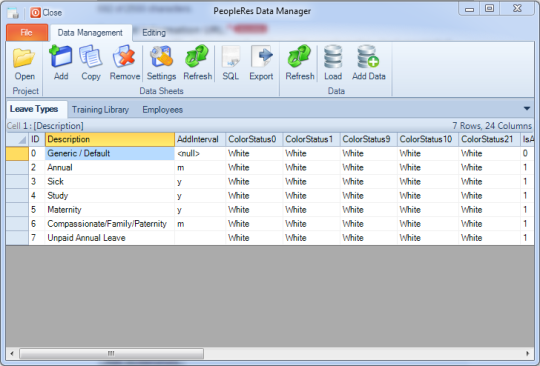This screenshot has height=366, width=540.
Task: Click the ColorStatus21 column header
Action: tap(489, 139)
